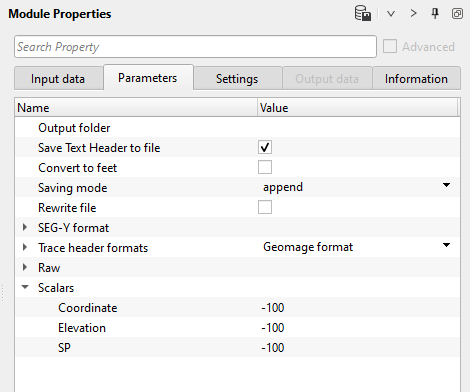Uncheck Save Text Header to file
Screen dimensions: 470x392
pos(265,147)
